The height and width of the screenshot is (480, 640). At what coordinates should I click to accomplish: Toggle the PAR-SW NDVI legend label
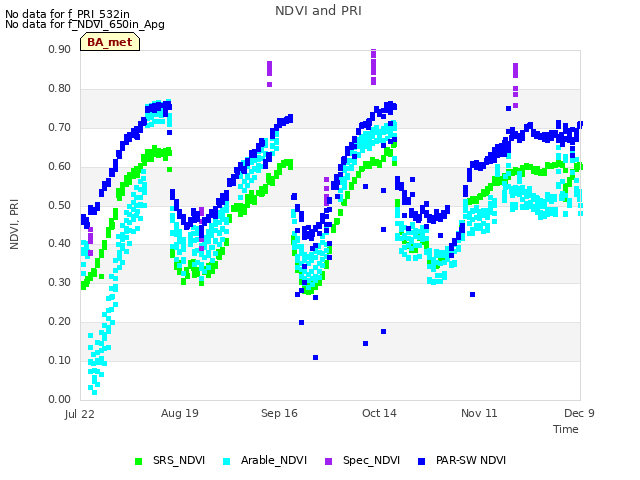[x=471, y=460]
